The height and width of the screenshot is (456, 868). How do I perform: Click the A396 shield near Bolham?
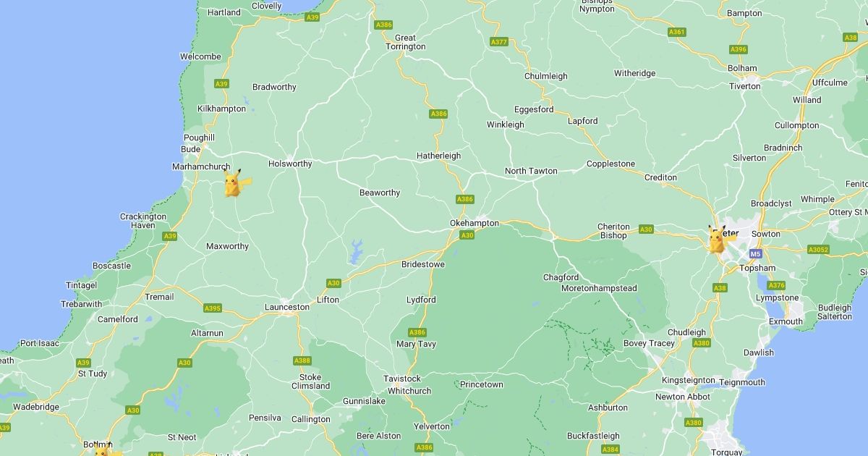(x=739, y=49)
